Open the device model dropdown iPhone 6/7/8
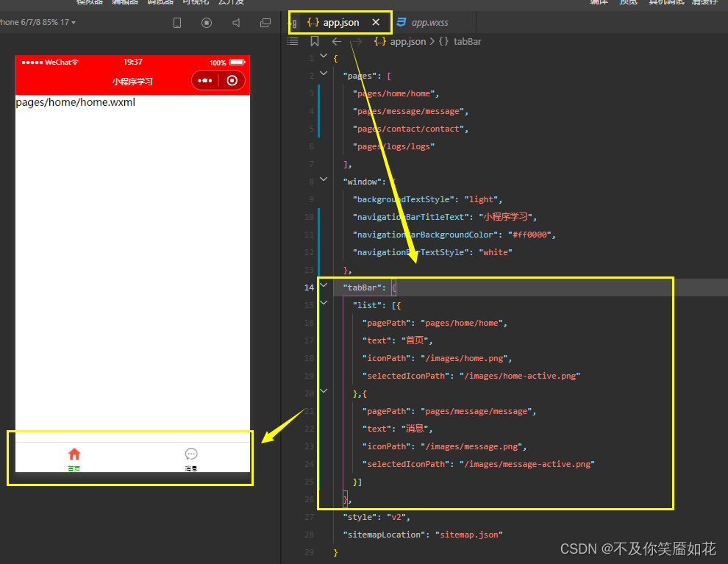The width and height of the screenshot is (728, 564). (x=38, y=22)
